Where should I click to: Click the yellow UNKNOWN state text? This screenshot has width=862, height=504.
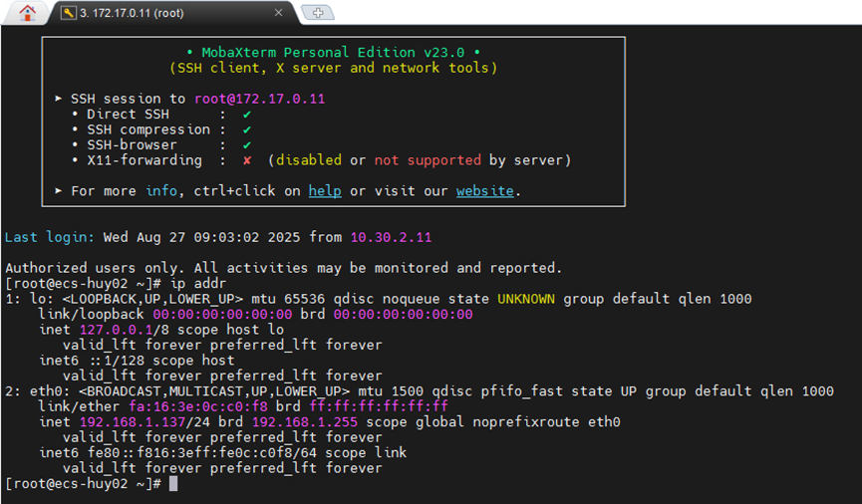coord(526,299)
